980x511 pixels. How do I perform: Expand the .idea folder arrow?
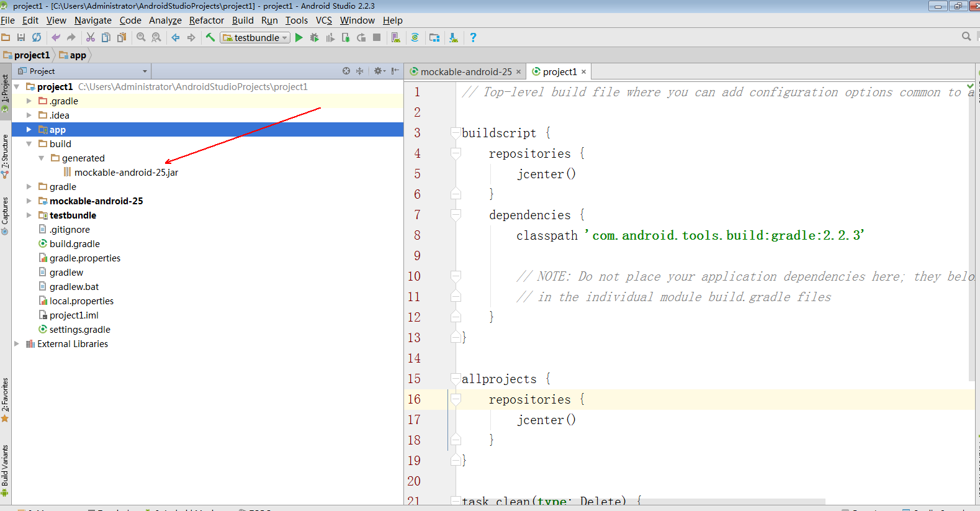click(29, 115)
